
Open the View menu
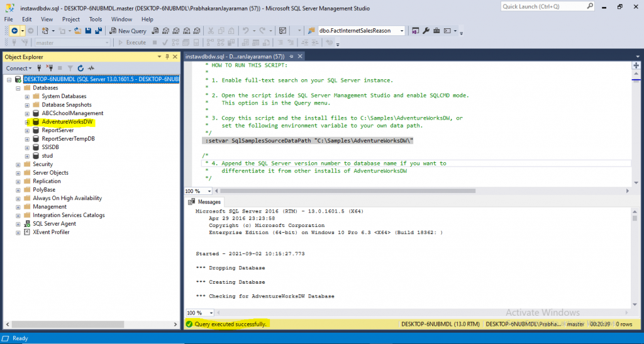(x=47, y=19)
